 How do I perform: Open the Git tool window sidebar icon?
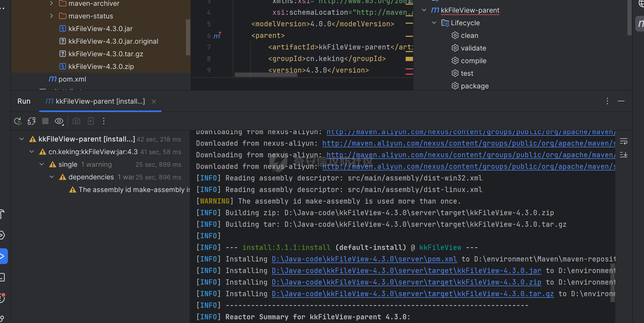(x=2, y=318)
